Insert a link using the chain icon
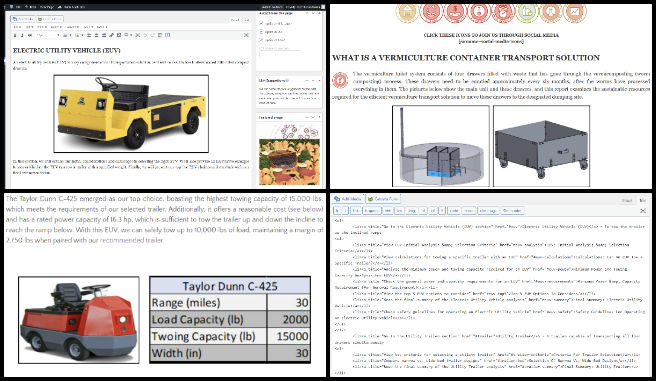Image resolution: width=656 pixels, height=381 pixels. click(x=111, y=35)
